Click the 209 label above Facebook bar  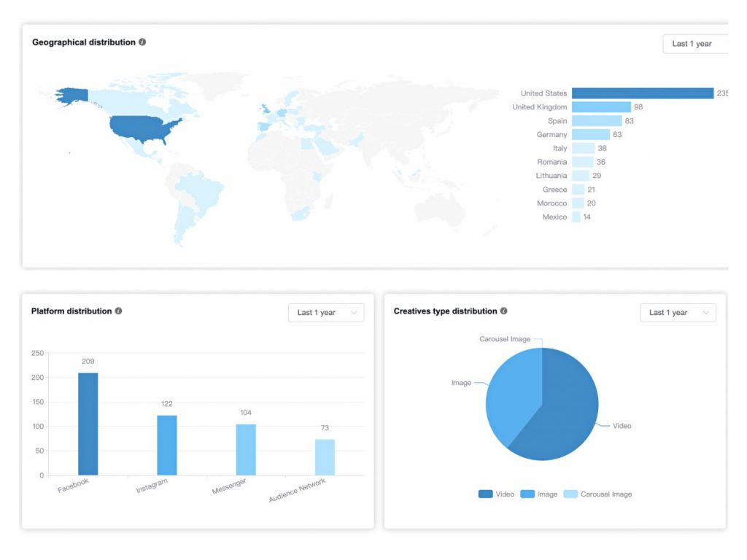[x=88, y=362]
